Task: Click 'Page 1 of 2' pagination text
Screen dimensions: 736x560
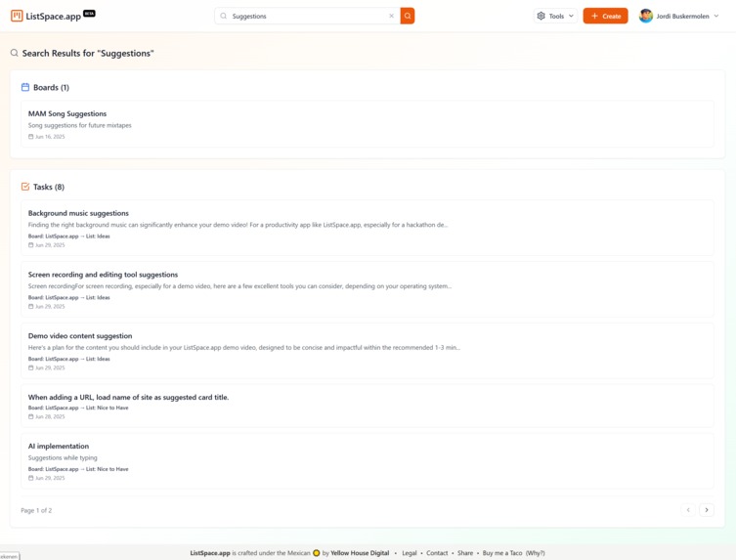Action: tap(36, 510)
